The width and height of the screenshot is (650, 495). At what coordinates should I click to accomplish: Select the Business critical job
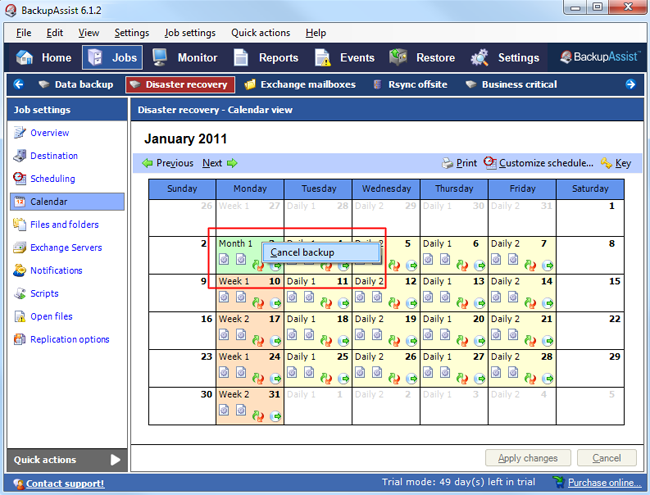[x=511, y=85]
